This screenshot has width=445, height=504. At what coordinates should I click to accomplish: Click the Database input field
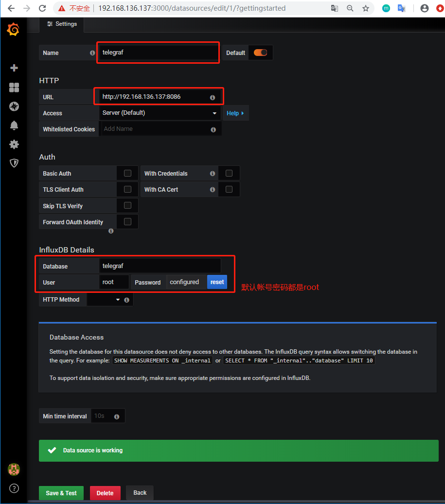pyautogui.click(x=160, y=266)
